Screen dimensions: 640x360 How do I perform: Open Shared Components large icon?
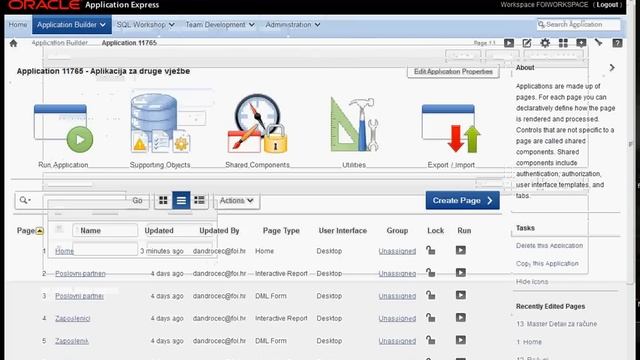coord(258,124)
